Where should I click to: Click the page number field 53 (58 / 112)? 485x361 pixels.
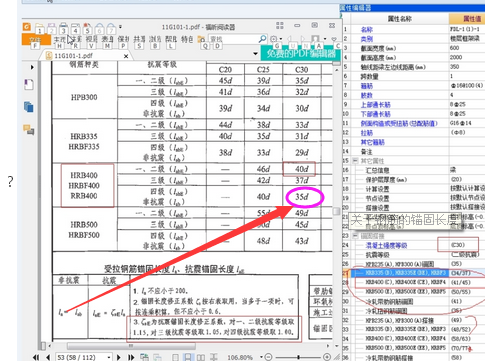[83, 357]
